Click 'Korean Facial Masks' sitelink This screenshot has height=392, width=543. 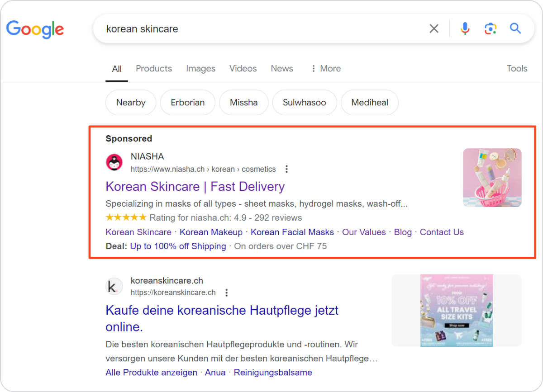click(x=292, y=232)
